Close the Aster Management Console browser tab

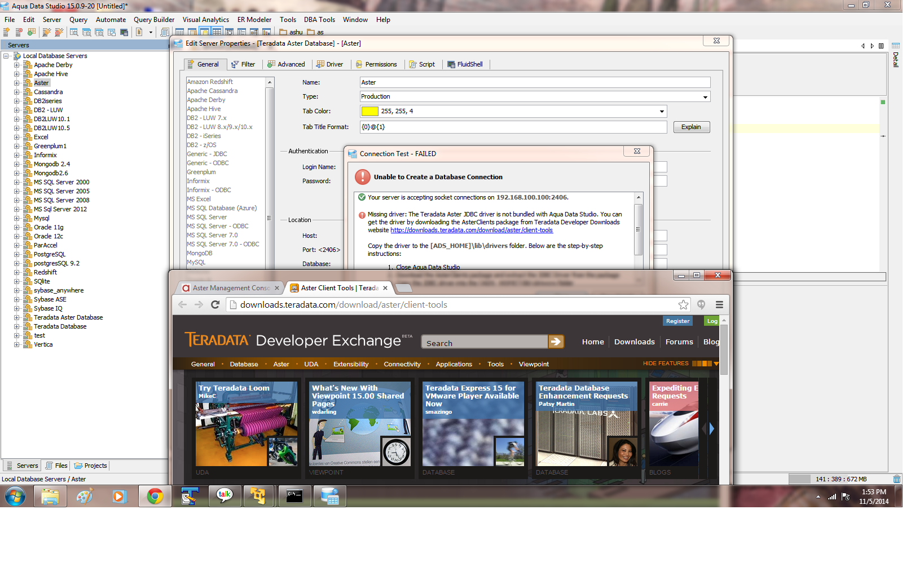[277, 288]
